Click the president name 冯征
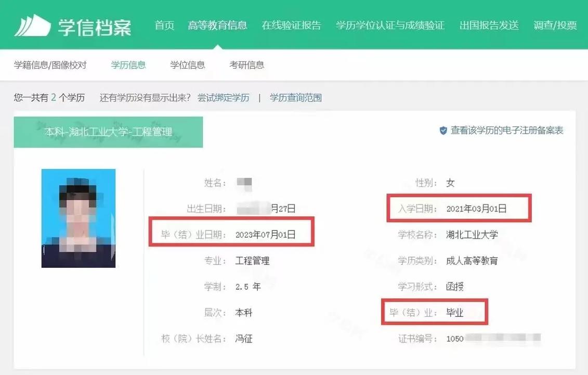 [244, 339]
